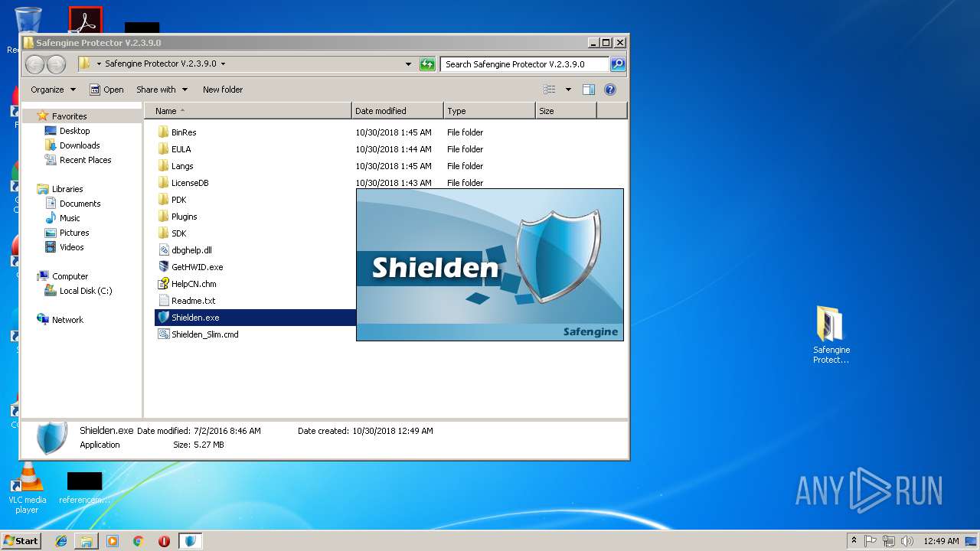Sort files by Size column

[566, 111]
